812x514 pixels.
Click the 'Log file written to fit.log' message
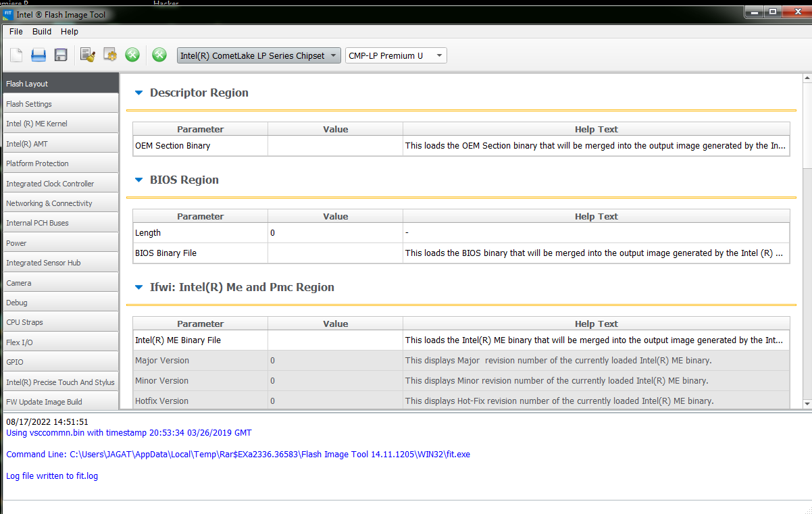pyautogui.click(x=52, y=476)
